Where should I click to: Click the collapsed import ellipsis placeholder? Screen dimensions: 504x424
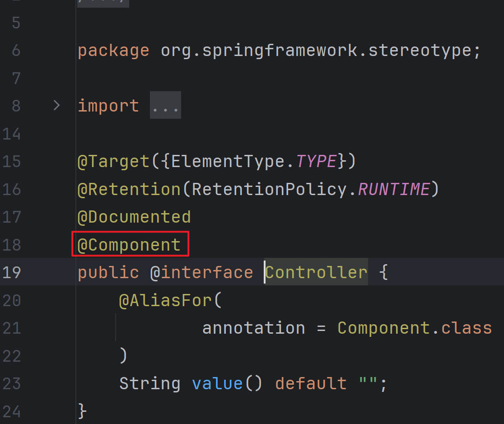coord(165,106)
